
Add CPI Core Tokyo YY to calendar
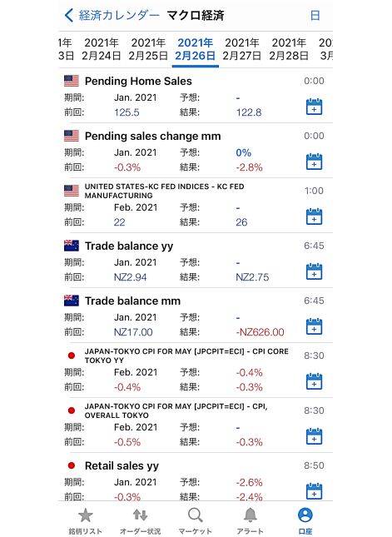pyautogui.click(x=314, y=381)
